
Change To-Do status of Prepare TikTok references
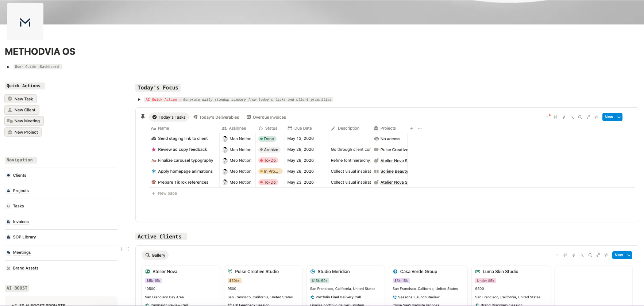coord(268,182)
